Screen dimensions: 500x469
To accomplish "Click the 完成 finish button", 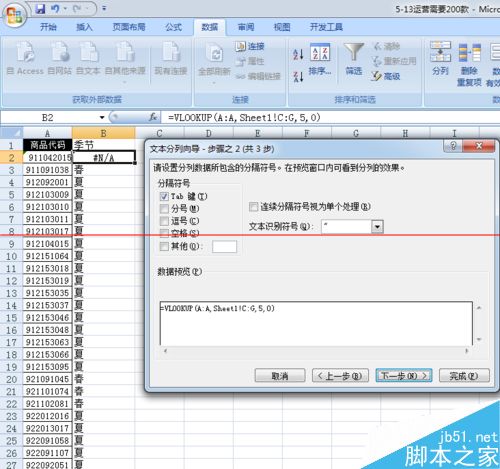I will [x=464, y=376].
